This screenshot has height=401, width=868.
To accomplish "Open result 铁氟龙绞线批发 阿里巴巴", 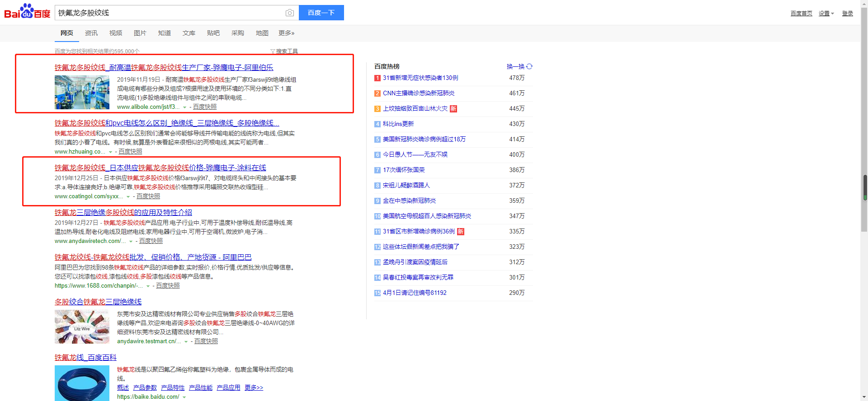I will [153, 257].
